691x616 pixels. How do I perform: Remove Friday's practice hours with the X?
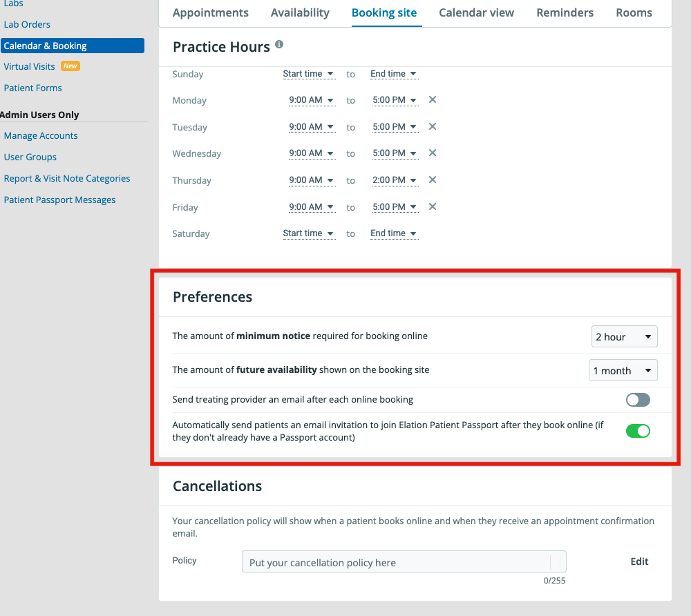coord(432,206)
